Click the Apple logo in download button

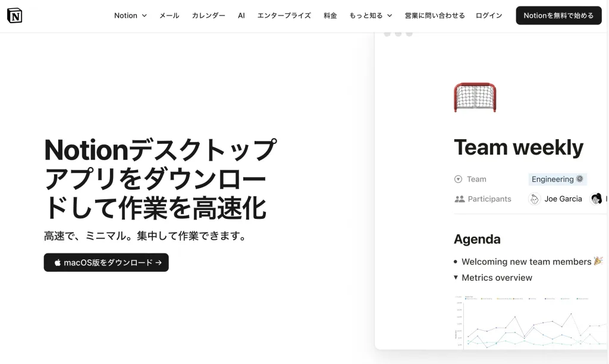coord(58,262)
